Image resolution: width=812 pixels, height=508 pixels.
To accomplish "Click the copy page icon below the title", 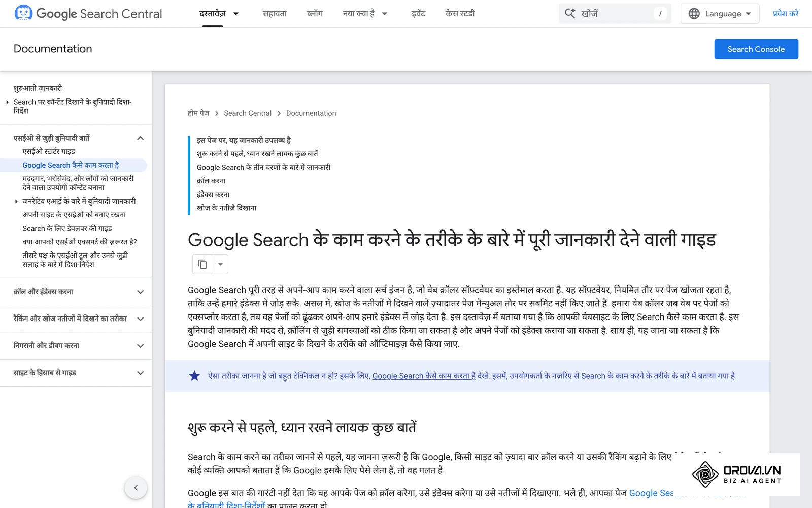I will 202,264.
